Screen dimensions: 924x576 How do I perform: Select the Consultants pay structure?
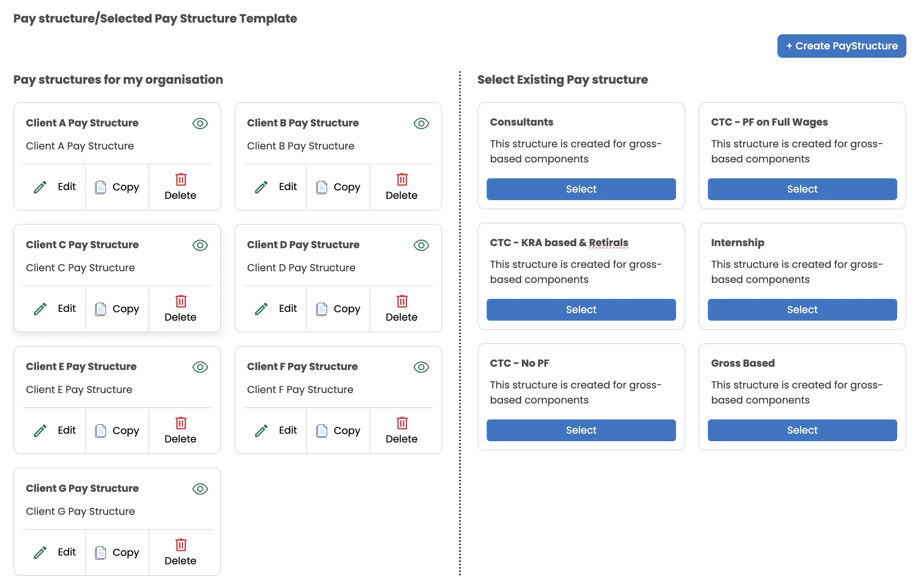(x=581, y=189)
